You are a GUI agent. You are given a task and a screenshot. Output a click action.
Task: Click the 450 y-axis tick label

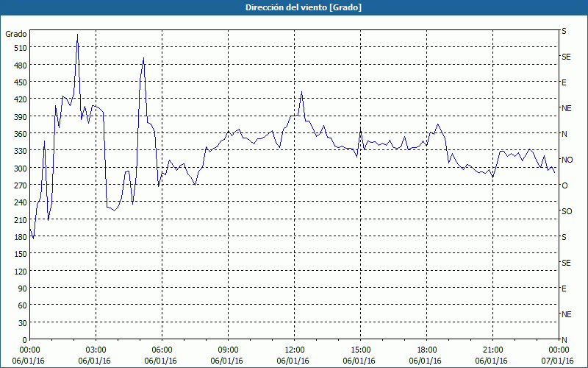click(x=21, y=82)
